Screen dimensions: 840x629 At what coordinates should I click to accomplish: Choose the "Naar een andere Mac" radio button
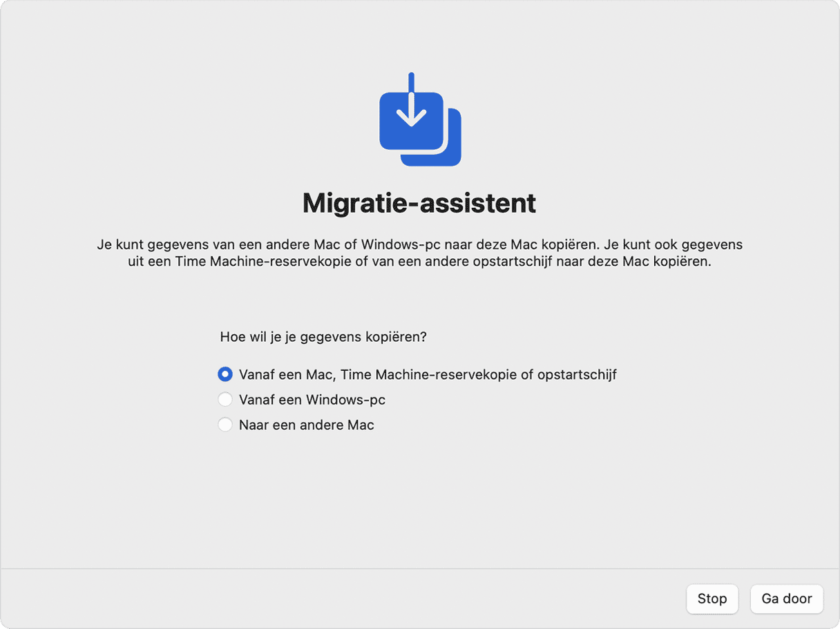pyautogui.click(x=225, y=425)
